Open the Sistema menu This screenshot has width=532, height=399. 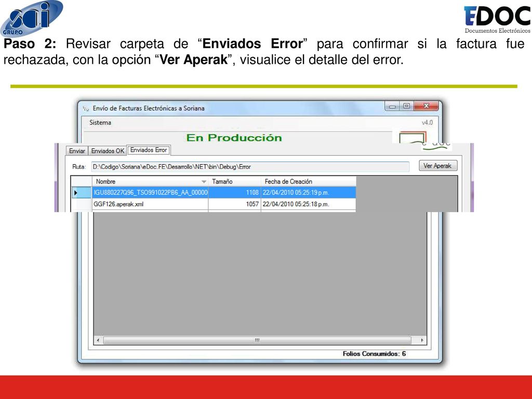pyautogui.click(x=100, y=123)
